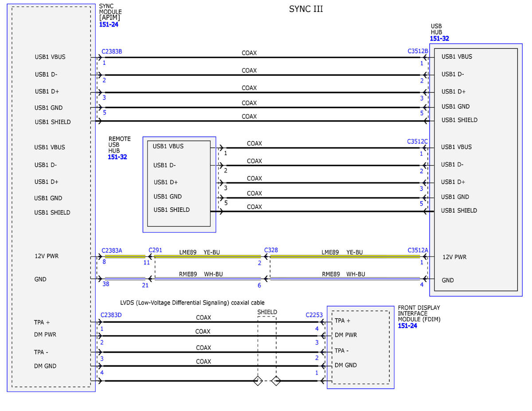532x411 pixels.
Task: Select connector C3512C
Action: click(x=418, y=141)
